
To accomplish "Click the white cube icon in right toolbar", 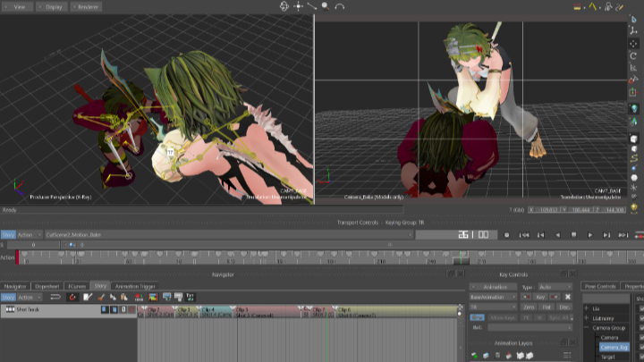I will pos(634,139).
